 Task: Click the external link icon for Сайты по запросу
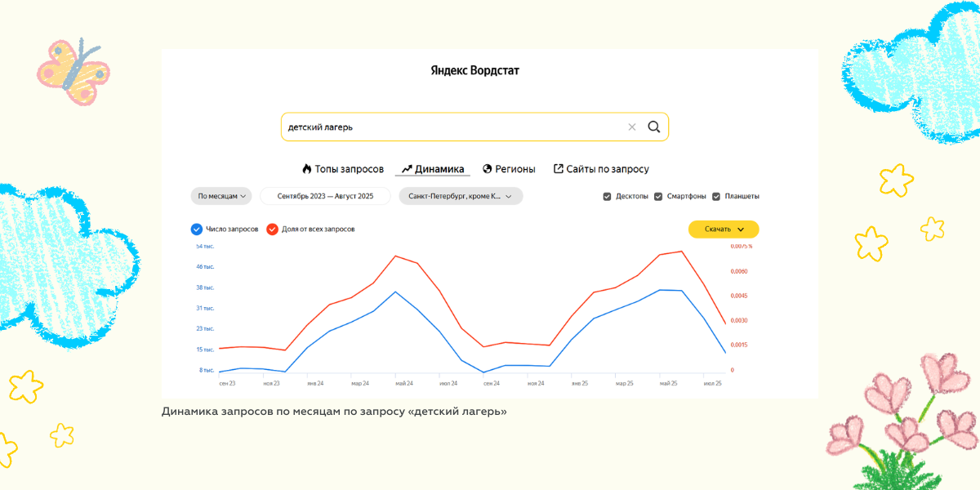click(x=559, y=169)
